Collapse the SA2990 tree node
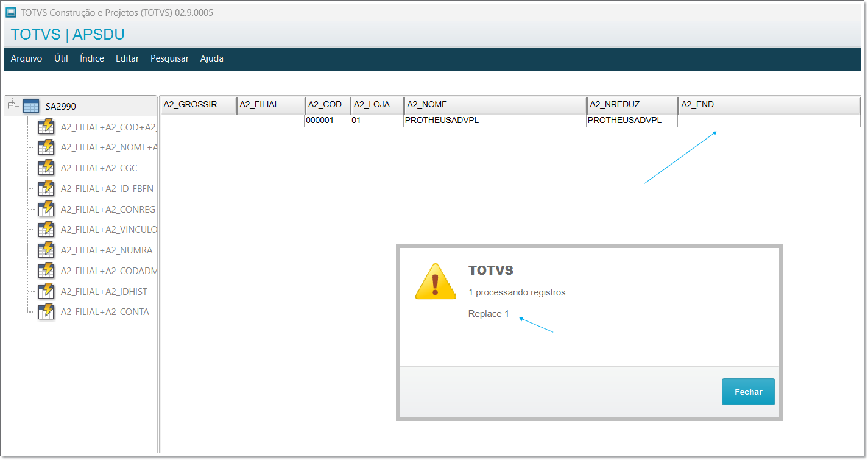This screenshot has width=868, height=460. click(10, 106)
